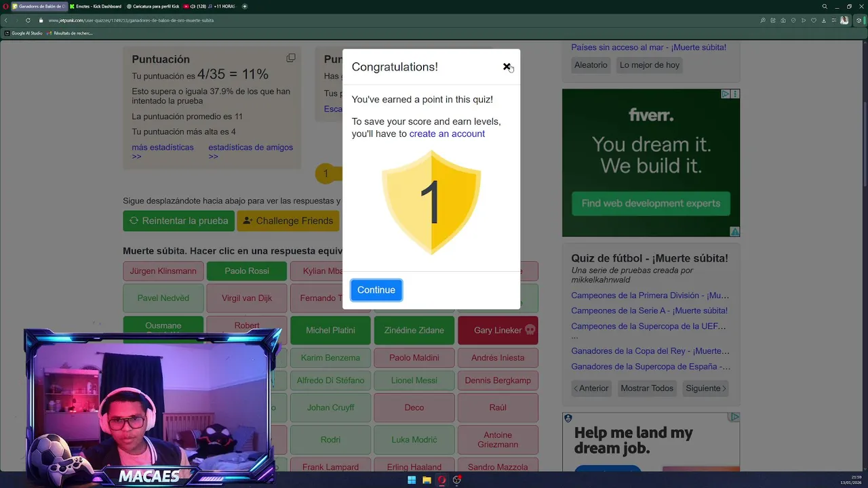Switch to the YouTube '+11 HORAS' tab

210,6
